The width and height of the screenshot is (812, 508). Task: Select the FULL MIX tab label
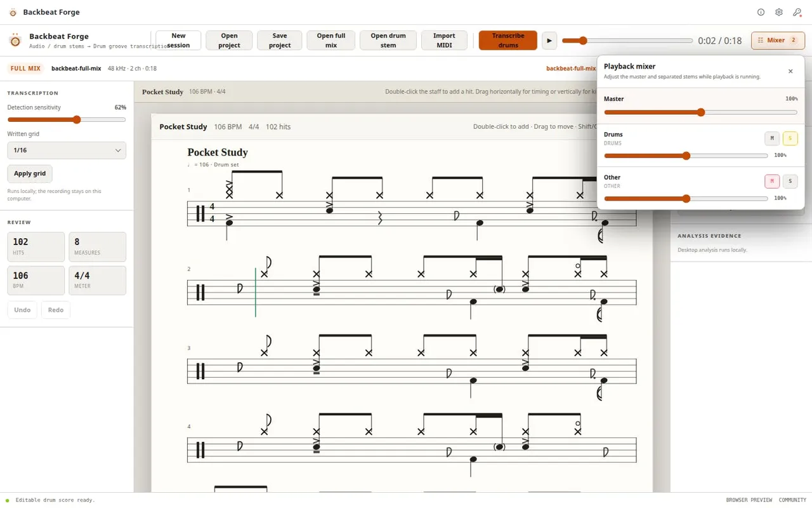coord(25,69)
